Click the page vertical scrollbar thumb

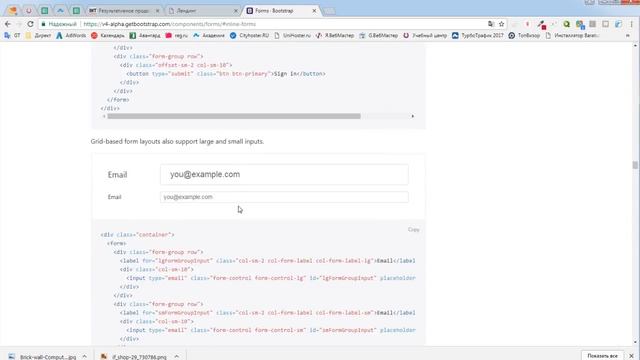point(635,165)
